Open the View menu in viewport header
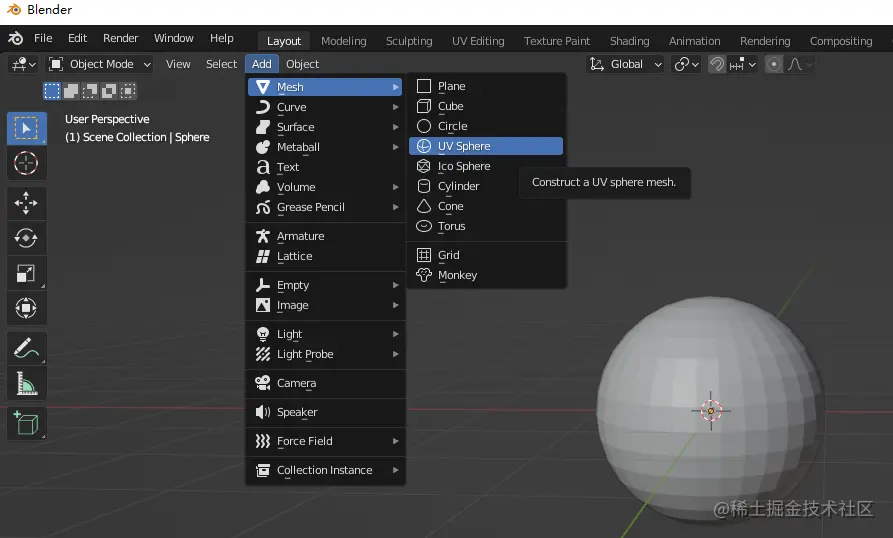 pos(178,64)
